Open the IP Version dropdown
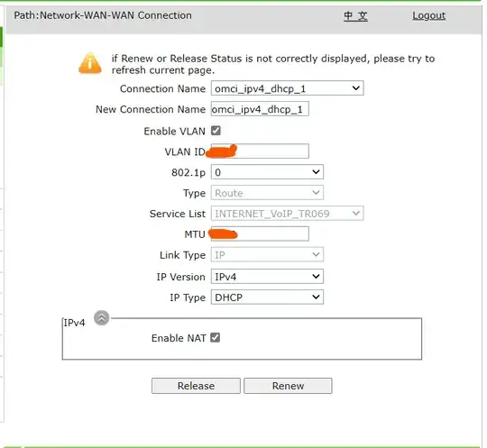 click(267, 277)
